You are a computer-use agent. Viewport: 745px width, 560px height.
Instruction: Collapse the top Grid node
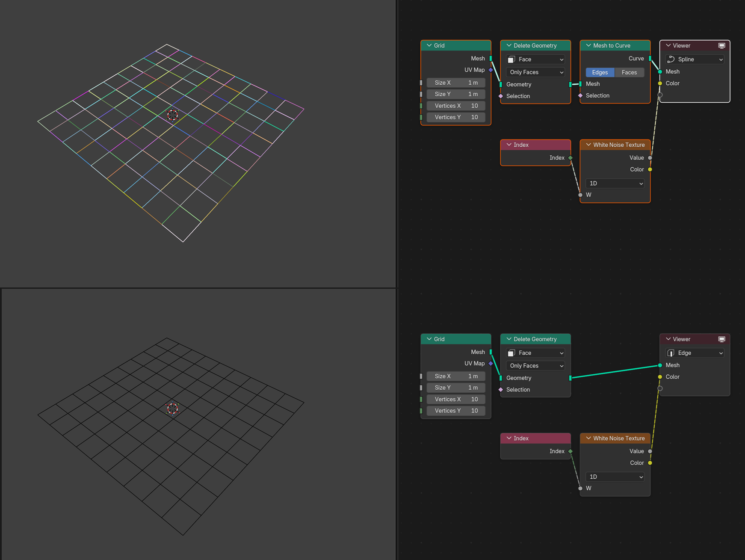point(429,45)
